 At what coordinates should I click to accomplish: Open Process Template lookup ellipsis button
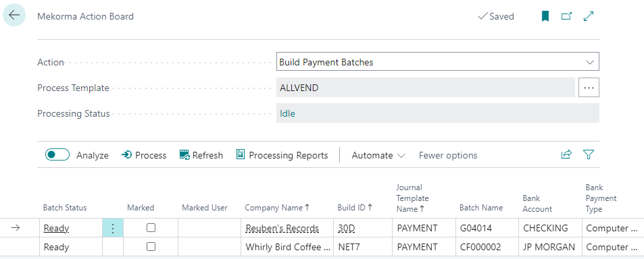pyautogui.click(x=589, y=88)
